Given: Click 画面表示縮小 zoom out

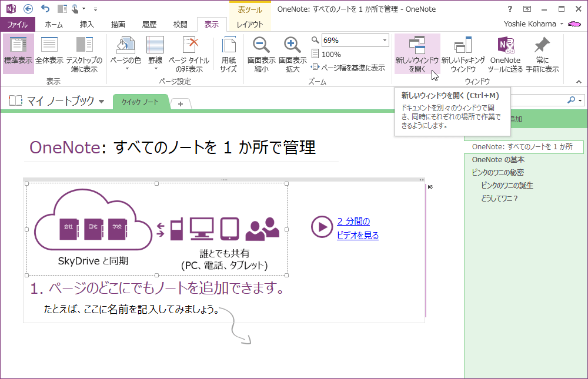Looking at the screenshot, I should pos(262,53).
